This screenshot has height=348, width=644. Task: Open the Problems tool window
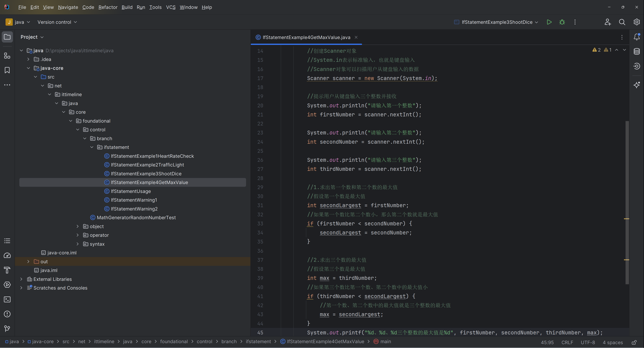tap(7, 314)
